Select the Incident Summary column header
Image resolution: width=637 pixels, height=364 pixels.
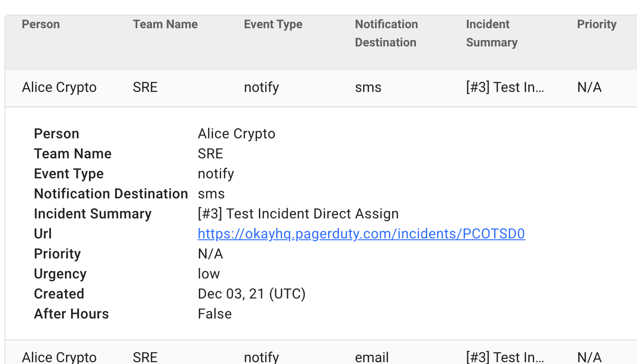click(x=492, y=33)
